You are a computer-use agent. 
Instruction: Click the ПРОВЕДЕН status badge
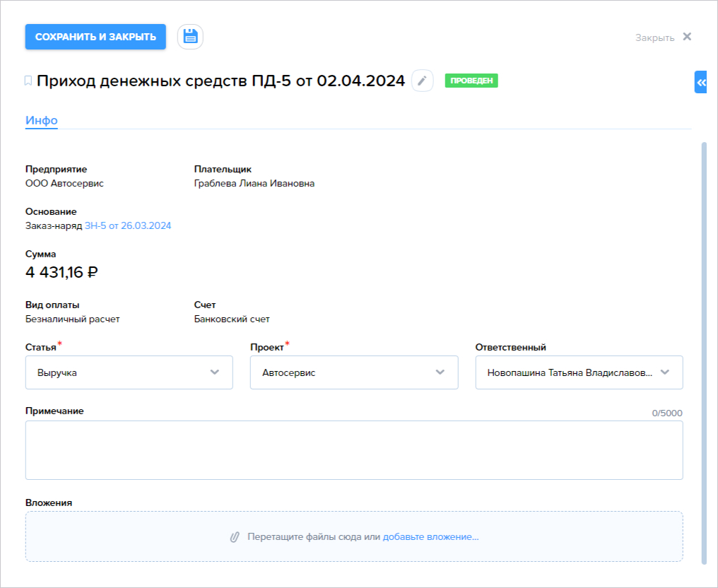click(x=471, y=81)
